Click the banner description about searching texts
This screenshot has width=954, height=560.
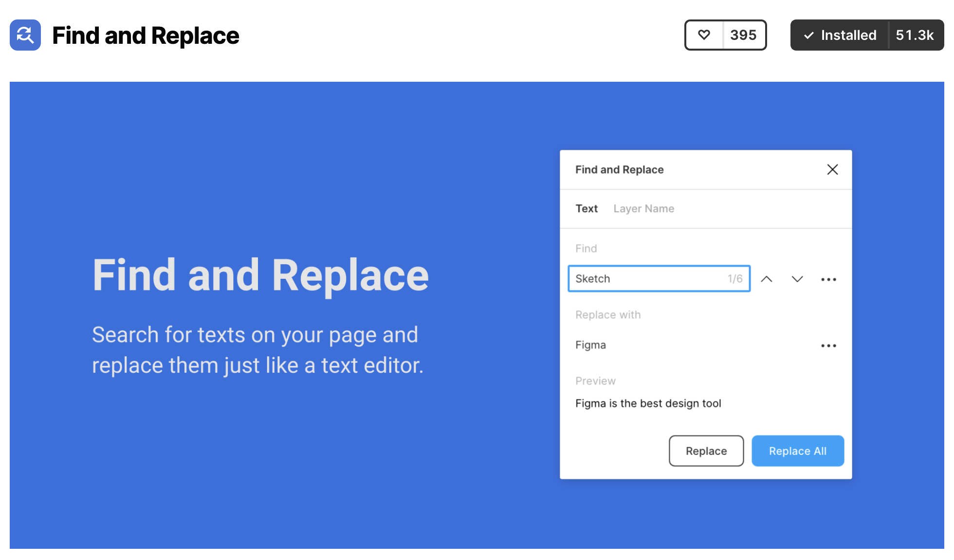pos(257,350)
